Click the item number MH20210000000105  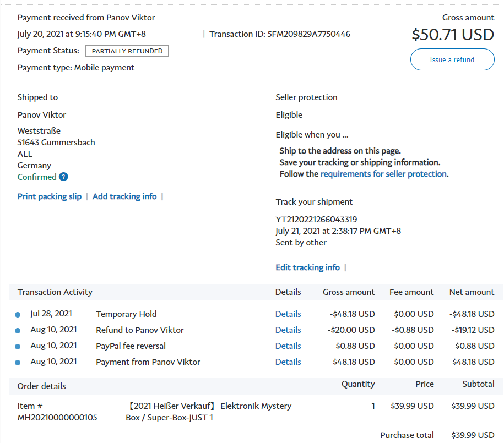(x=57, y=418)
